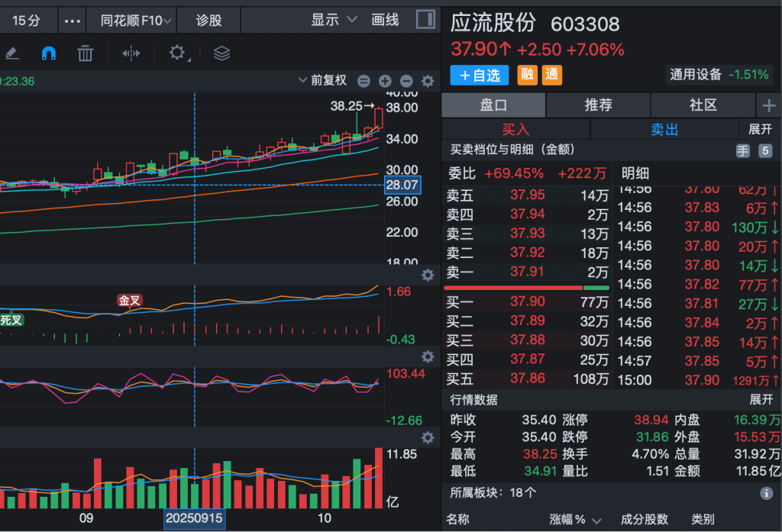Add stock with +自选 button
This screenshot has width=782, height=532.
pos(480,75)
